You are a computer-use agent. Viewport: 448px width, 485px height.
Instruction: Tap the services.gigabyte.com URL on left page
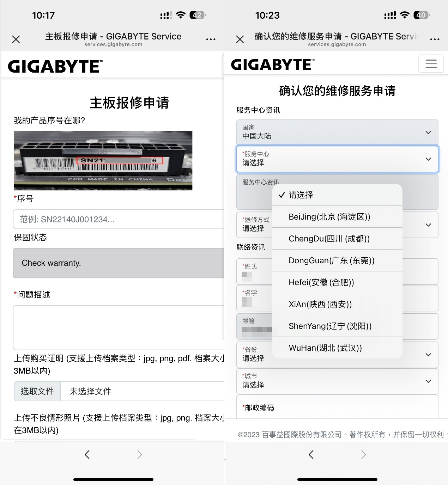click(x=113, y=44)
